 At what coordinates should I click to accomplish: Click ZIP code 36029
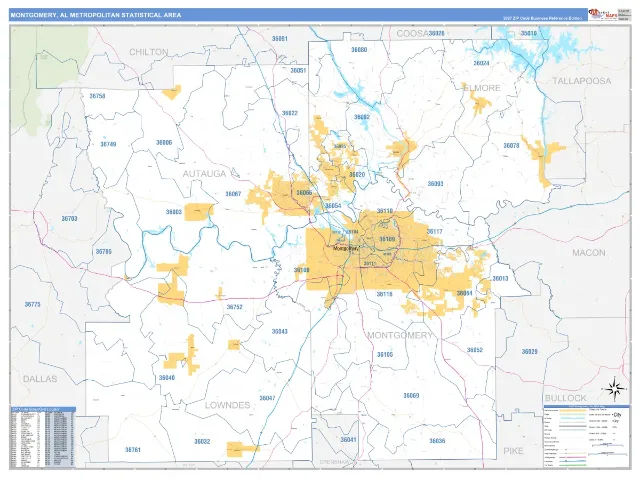529,351
